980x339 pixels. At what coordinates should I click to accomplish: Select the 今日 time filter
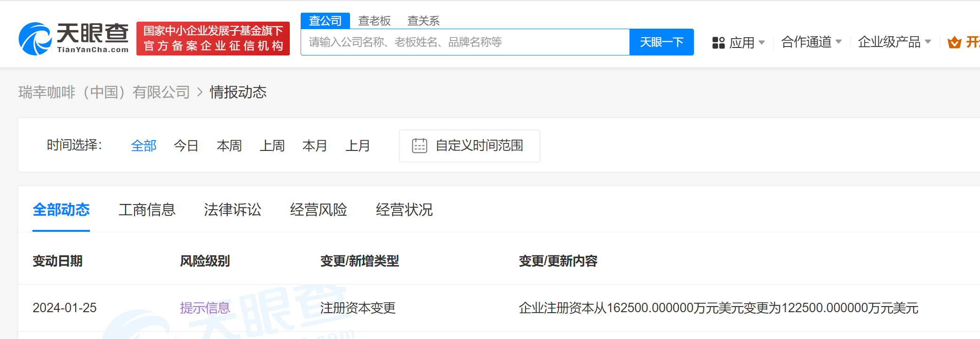[x=186, y=146]
